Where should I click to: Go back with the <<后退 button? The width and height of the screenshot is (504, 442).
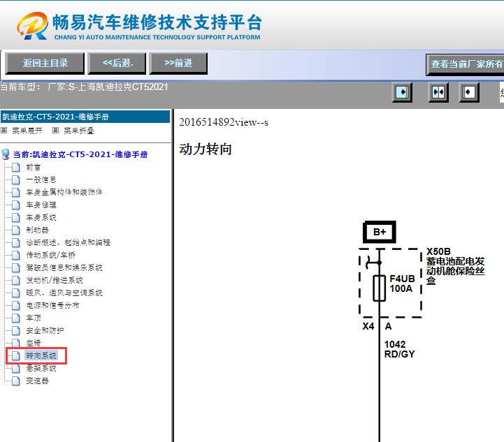click(x=117, y=64)
